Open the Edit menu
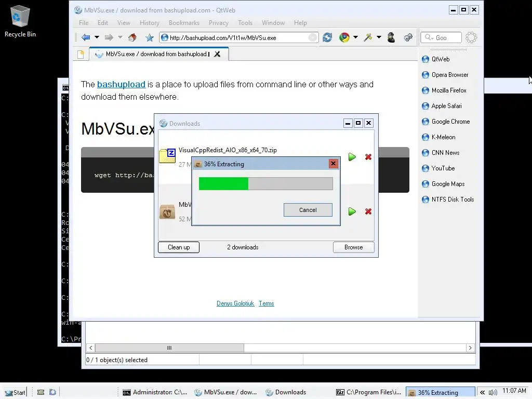532x399 pixels. 102,23
